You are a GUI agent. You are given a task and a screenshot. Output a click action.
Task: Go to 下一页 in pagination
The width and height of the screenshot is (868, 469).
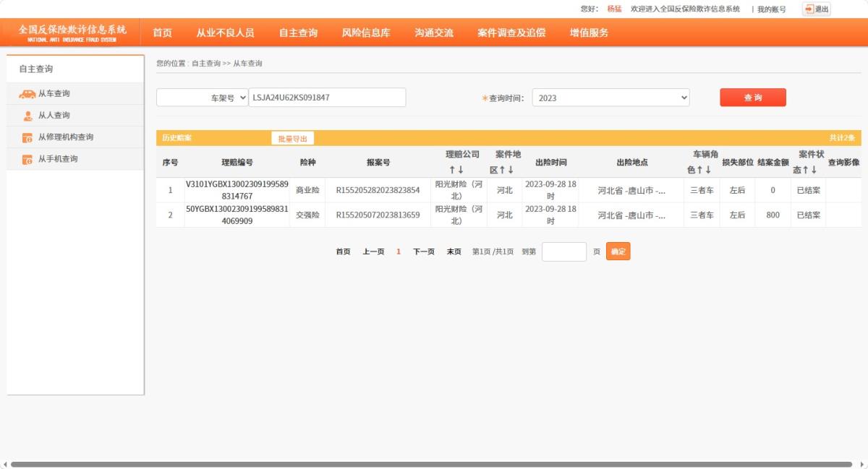pos(424,251)
